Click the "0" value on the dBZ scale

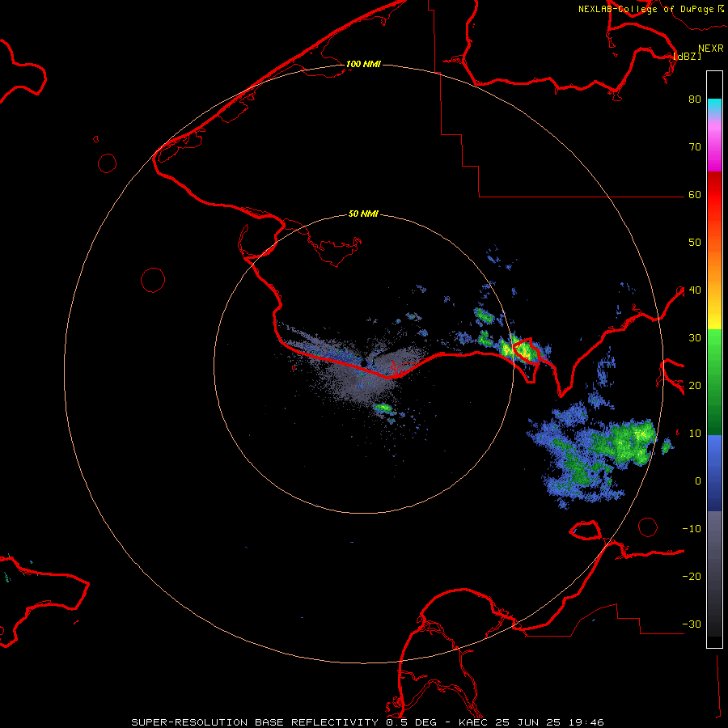(x=698, y=481)
